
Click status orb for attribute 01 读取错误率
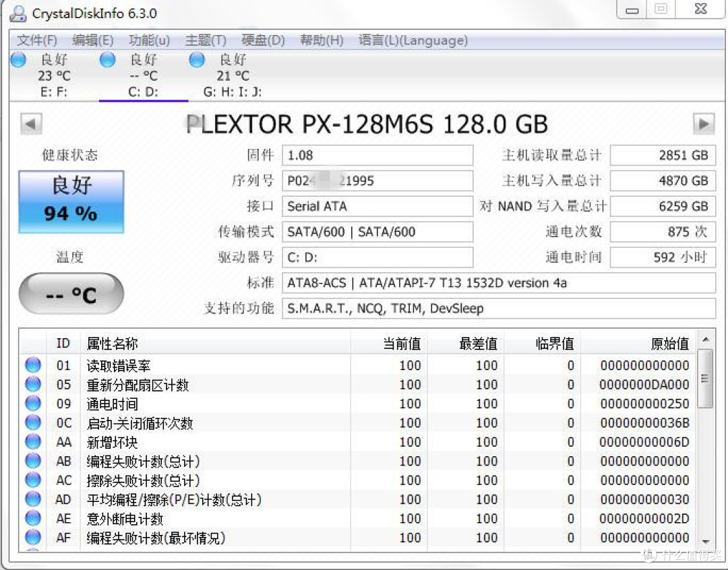coord(33,365)
